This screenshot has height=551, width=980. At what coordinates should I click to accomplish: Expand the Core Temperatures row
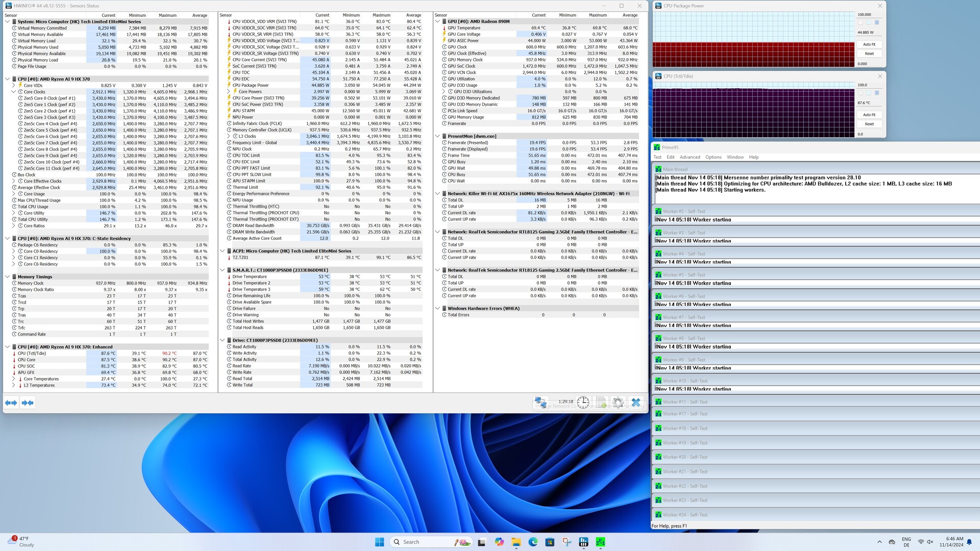tap(14, 379)
